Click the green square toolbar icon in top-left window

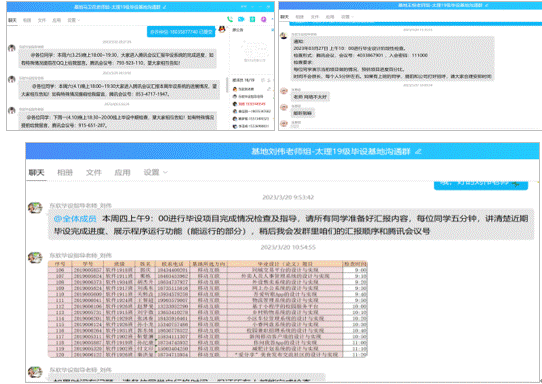click(252, 19)
